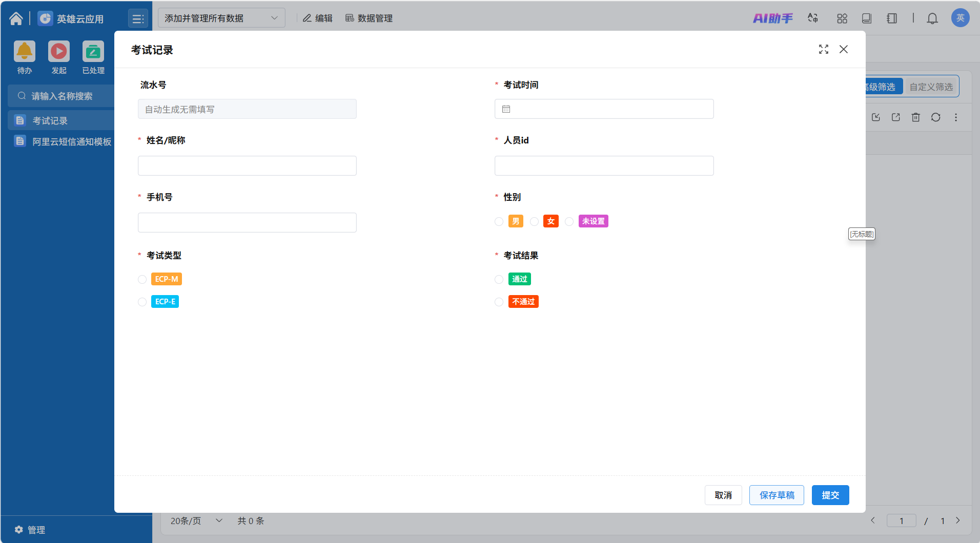The height and width of the screenshot is (543, 980).
Task: Click the 保存草稿 button
Action: pos(776,495)
